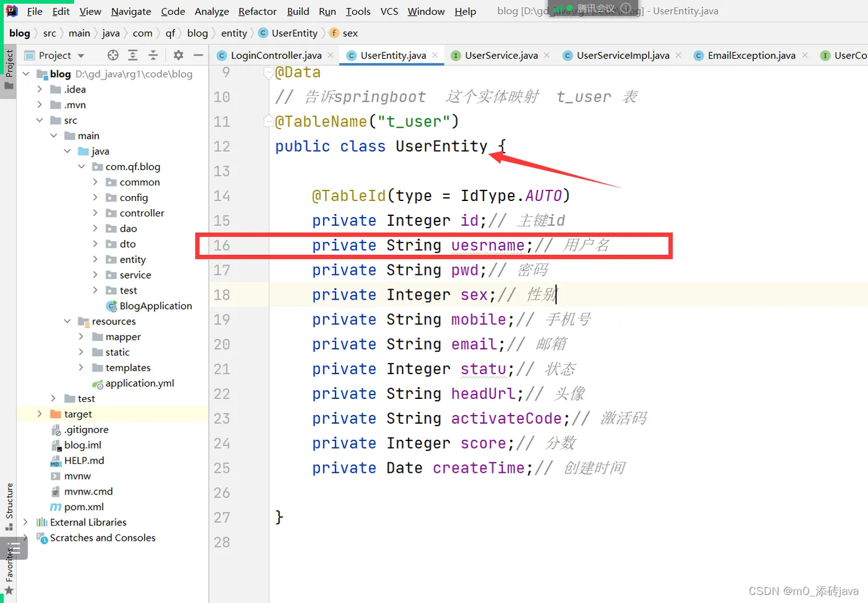Click line number 16 in gutter

point(221,246)
